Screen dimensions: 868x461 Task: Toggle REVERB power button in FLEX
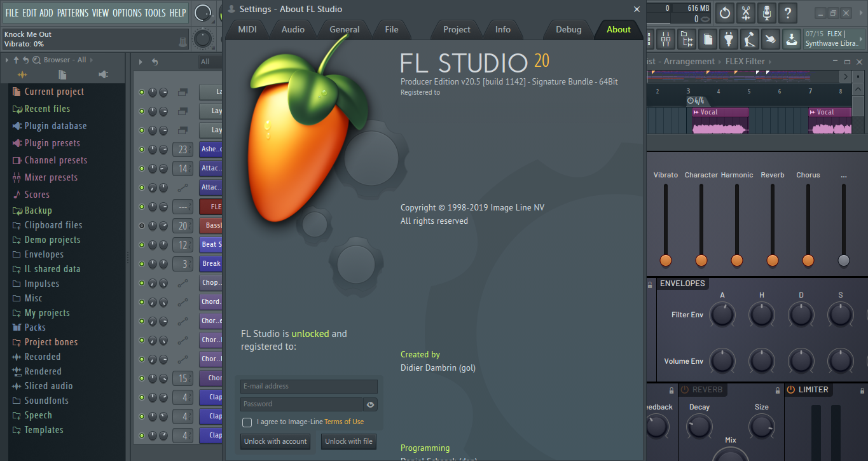(685, 390)
